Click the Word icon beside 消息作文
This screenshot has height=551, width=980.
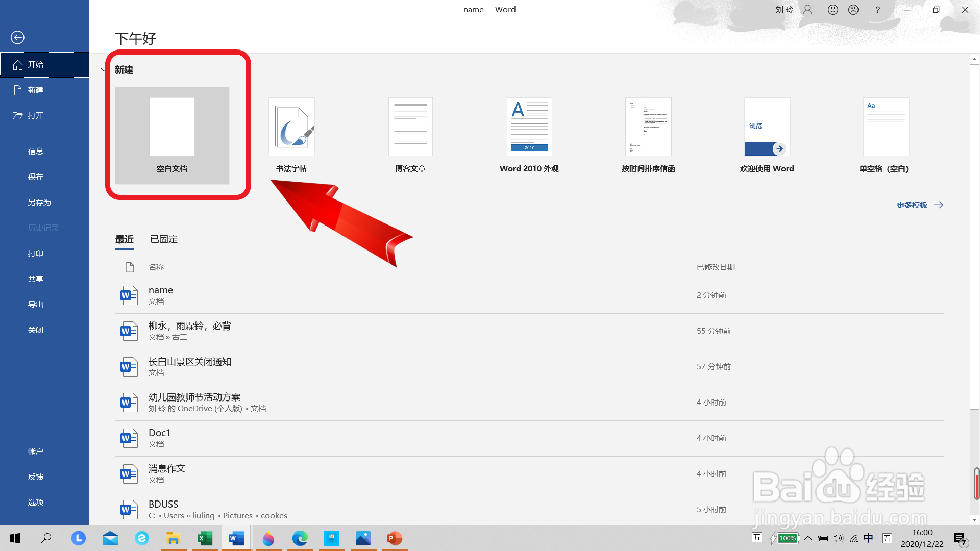coord(129,474)
